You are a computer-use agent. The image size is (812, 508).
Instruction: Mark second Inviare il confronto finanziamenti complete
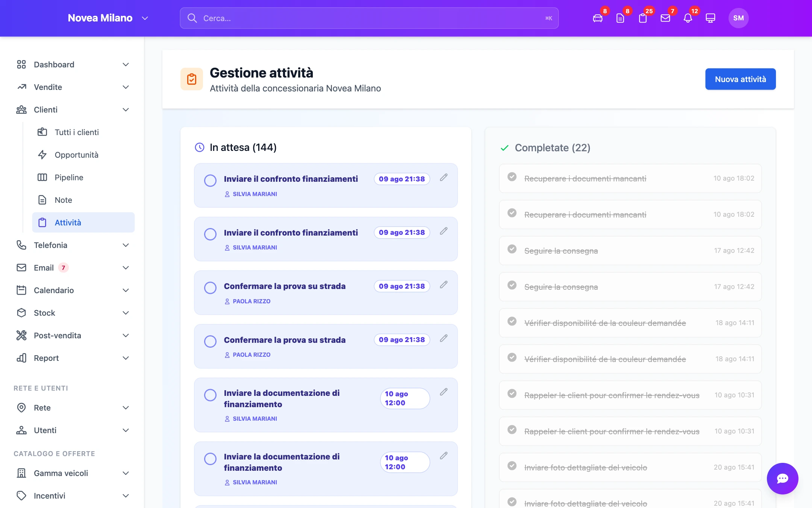[210, 234]
